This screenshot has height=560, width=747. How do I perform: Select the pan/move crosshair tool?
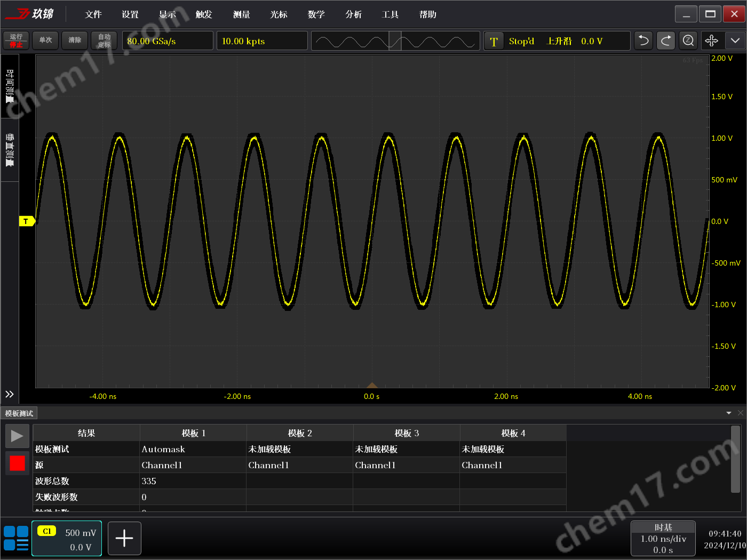point(711,41)
